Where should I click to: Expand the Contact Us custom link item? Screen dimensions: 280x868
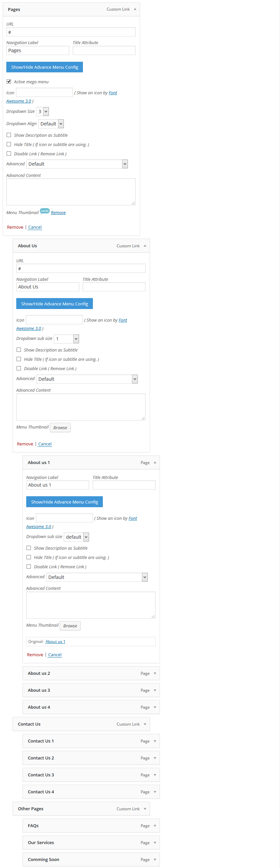click(145, 724)
